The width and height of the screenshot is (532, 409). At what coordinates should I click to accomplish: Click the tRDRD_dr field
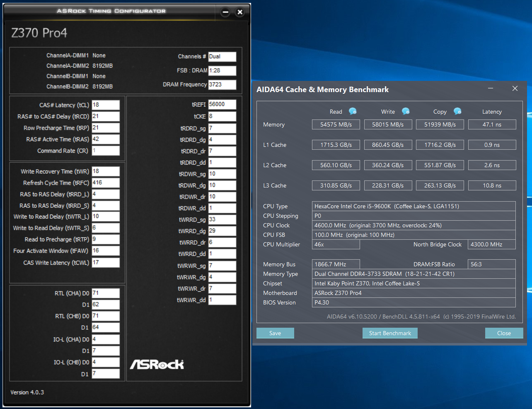tap(222, 151)
